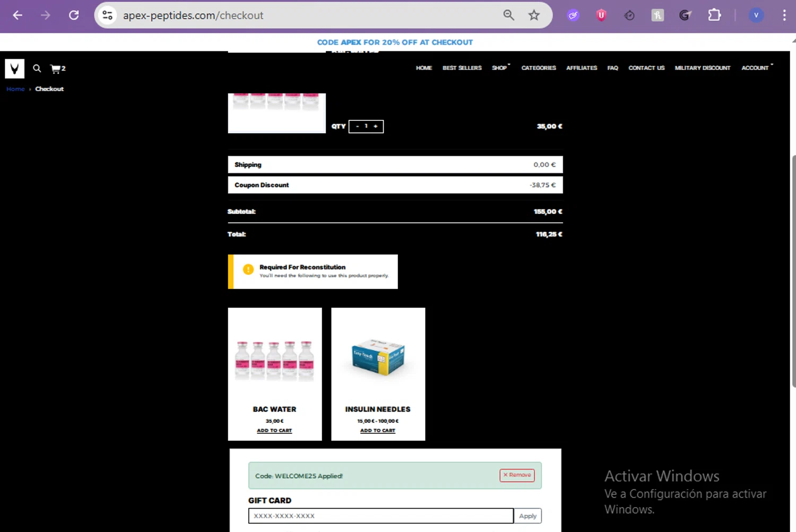
Task: Click the GIFT CARD heading
Action: point(270,501)
